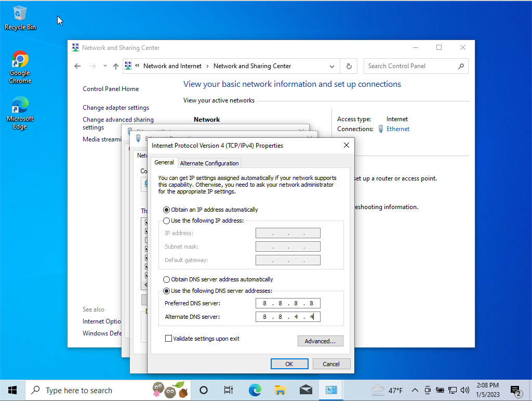Screen dimensions: 532x401
Task: Open the weather widget showing 47°F
Action: pos(387,391)
